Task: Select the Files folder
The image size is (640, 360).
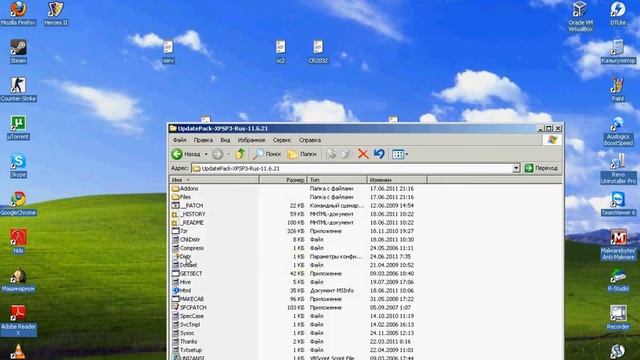Action: (x=181, y=197)
